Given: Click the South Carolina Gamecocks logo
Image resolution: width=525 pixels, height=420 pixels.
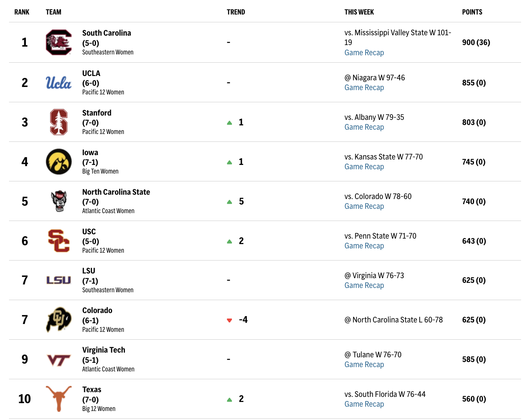Looking at the screenshot, I should coord(58,42).
